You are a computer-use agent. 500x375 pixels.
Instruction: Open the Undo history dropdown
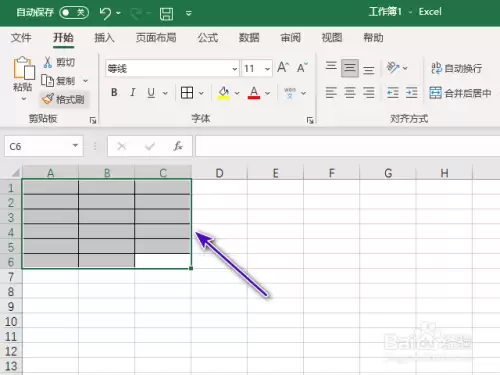point(118,13)
